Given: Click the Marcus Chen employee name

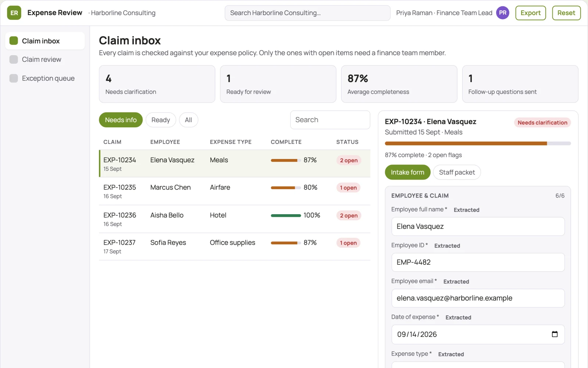Looking at the screenshot, I should 171,187.
